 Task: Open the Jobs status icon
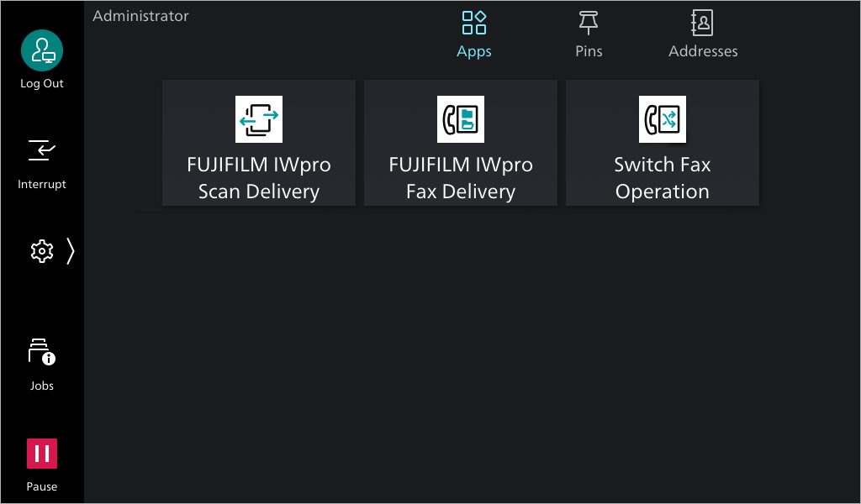click(x=42, y=352)
